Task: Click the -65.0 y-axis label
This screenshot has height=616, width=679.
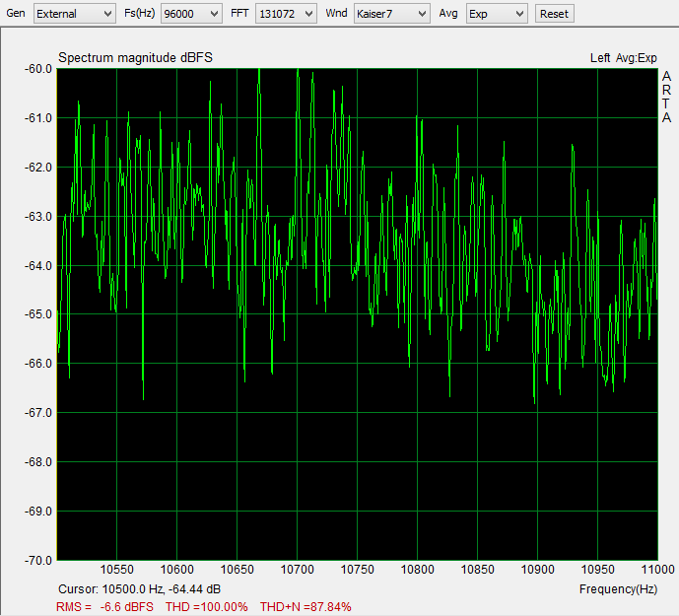Action: pos(38,314)
